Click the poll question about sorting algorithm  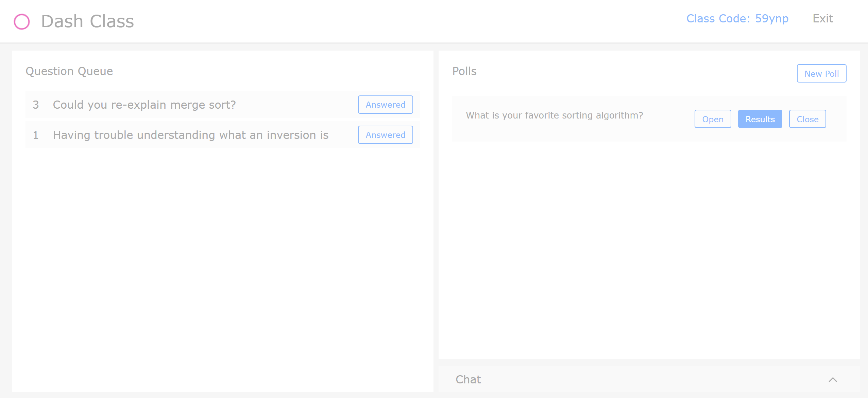554,115
